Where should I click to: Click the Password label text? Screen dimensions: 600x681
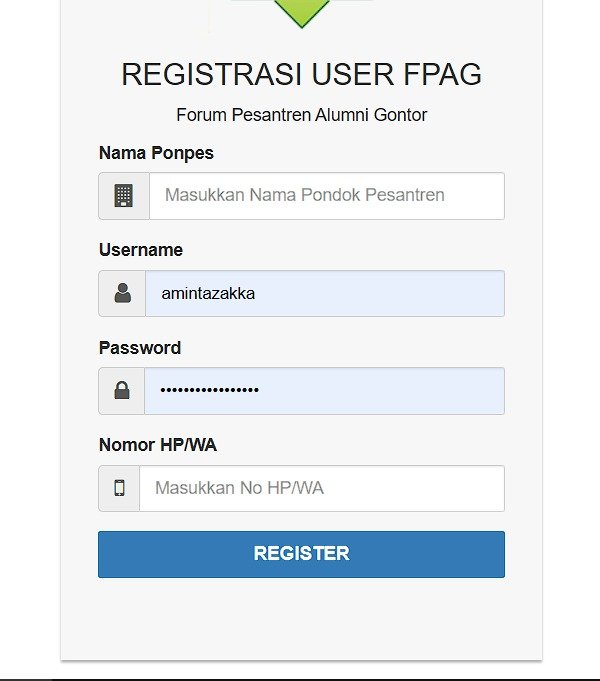coord(140,348)
